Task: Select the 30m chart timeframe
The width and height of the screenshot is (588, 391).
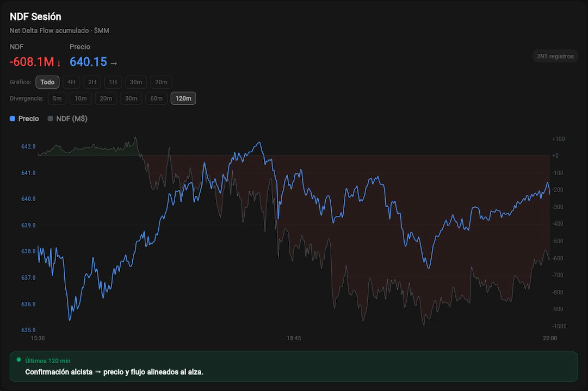Action: coord(135,82)
